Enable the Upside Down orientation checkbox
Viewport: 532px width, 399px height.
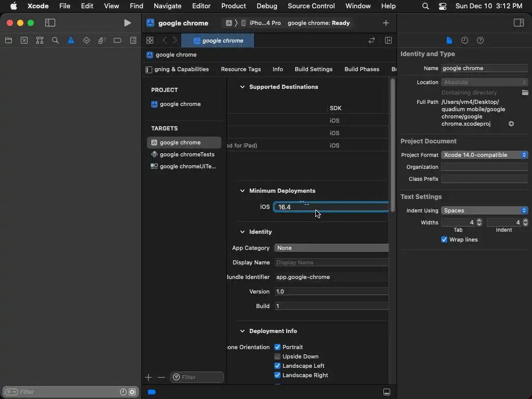[277, 356]
